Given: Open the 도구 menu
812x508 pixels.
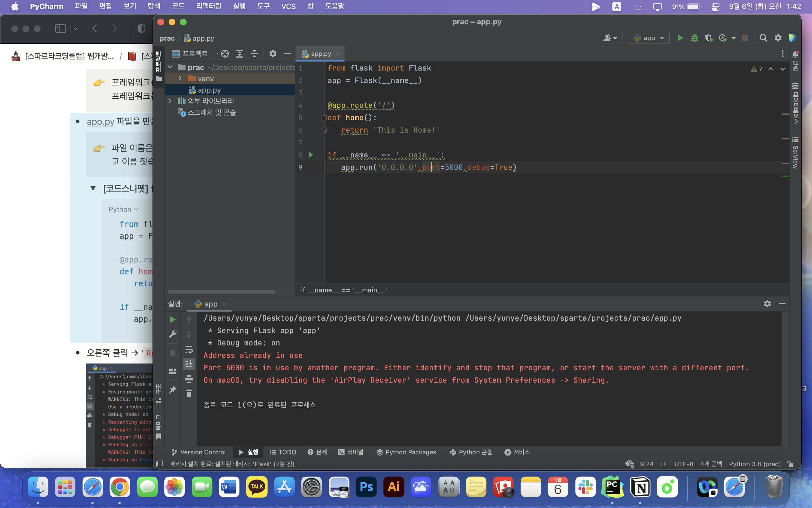Looking at the screenshot, I should tap(263, 6).
